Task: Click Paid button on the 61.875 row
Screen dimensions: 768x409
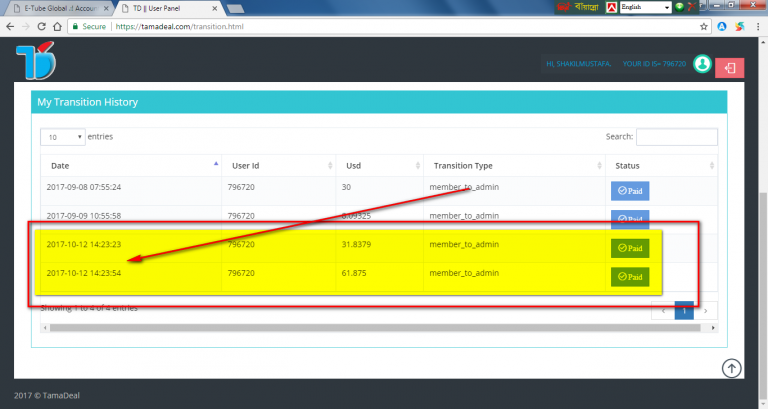Action: tap(630, 275)
